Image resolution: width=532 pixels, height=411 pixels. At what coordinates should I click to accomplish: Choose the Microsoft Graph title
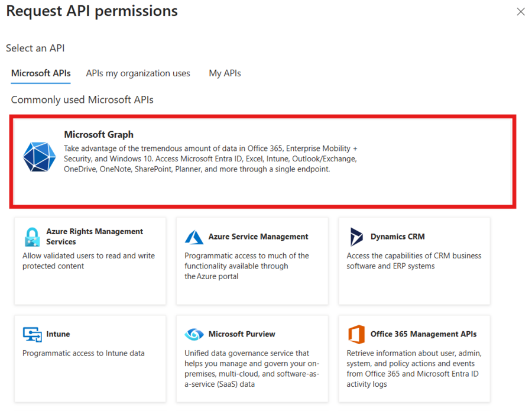(99, 134)
